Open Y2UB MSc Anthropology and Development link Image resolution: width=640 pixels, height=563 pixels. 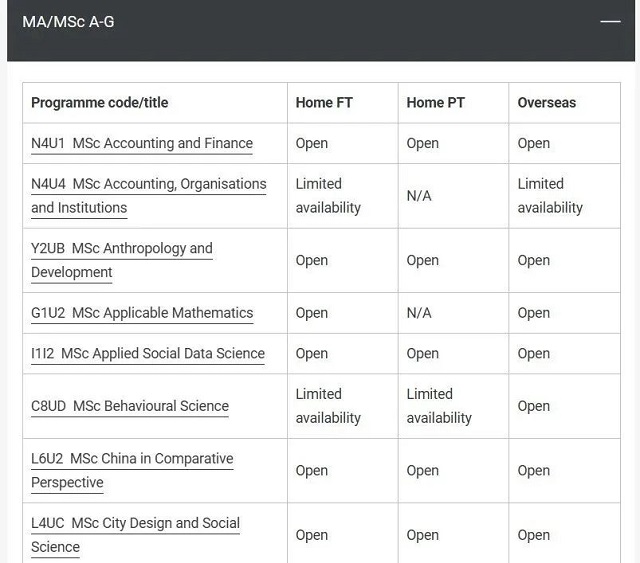pos(122,260)
